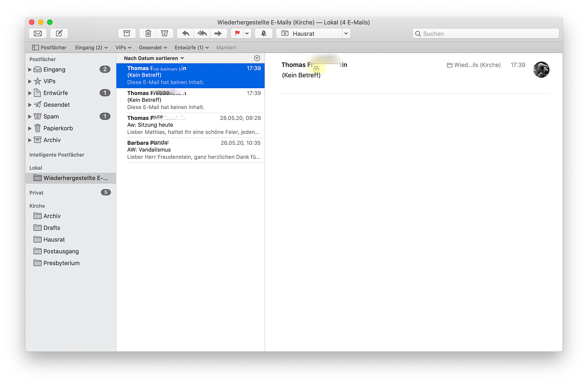Toggle the message list filter icon
This screenshot has height=385, width=588.
click(x=257, y=58)
